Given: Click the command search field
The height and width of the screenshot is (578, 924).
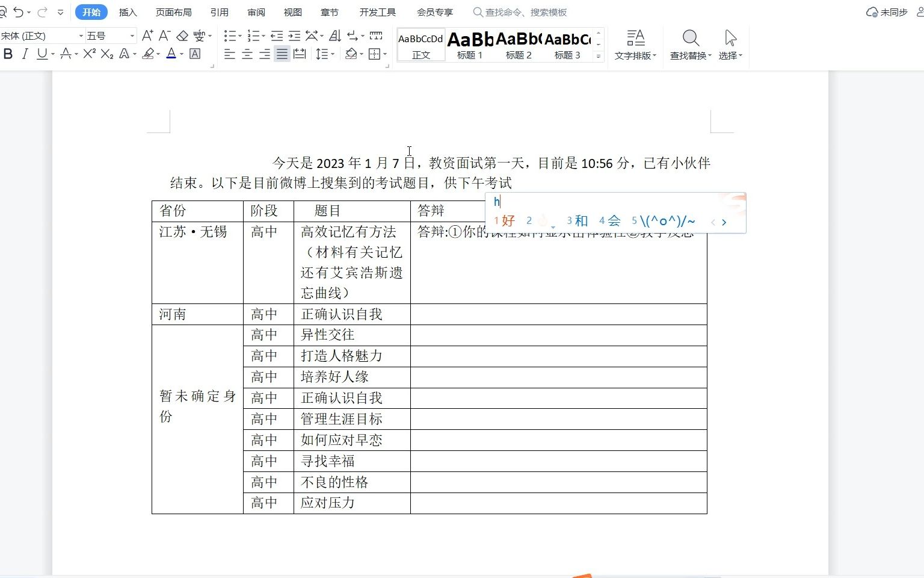Looking at the screenshot, I should (520, 12).
